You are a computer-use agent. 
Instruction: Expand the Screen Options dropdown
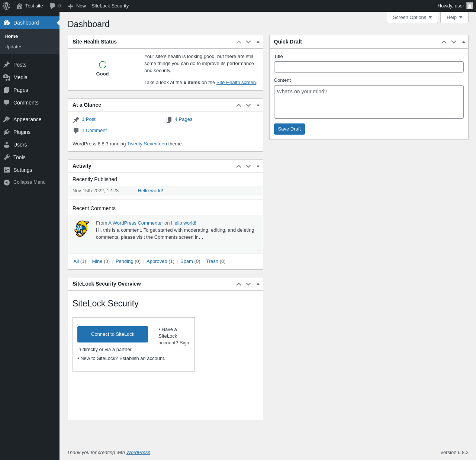coord(412,17)
